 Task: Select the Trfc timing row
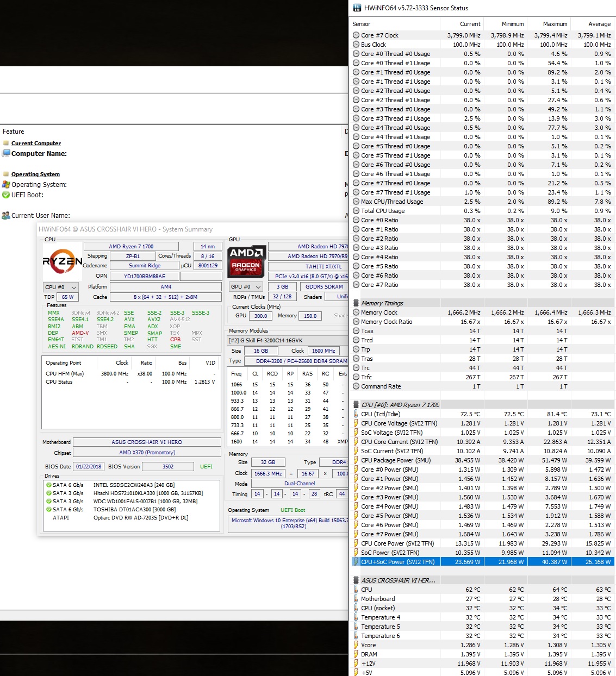pyautogui.click(x=482, y=377)
